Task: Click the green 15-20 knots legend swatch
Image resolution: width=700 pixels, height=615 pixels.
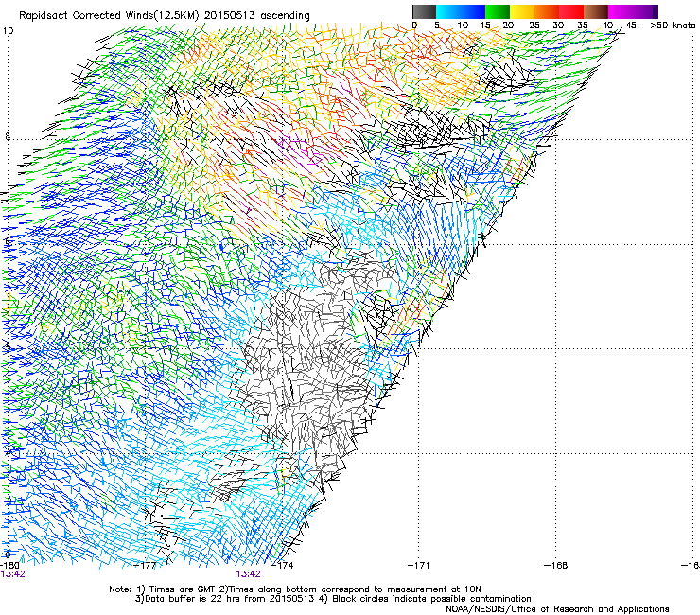Action: click(x=498, y=11)
